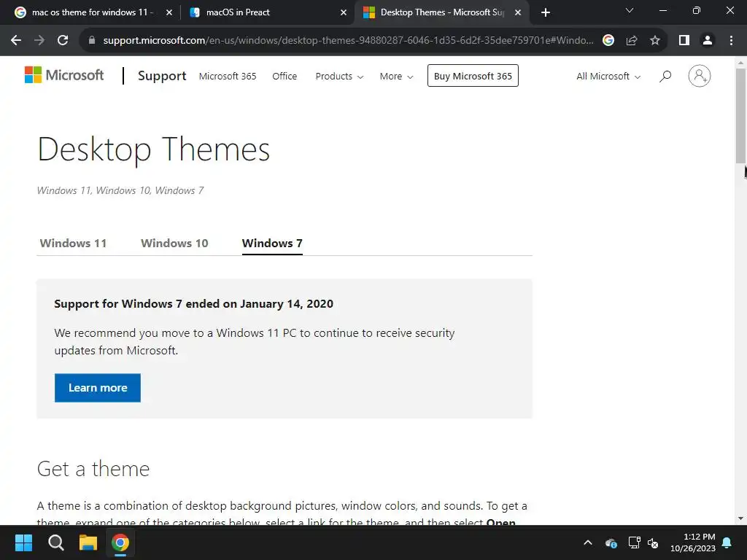Viewport: 747px width, 560px height.
Task: Share this page using the share icon
Action: 632,41
